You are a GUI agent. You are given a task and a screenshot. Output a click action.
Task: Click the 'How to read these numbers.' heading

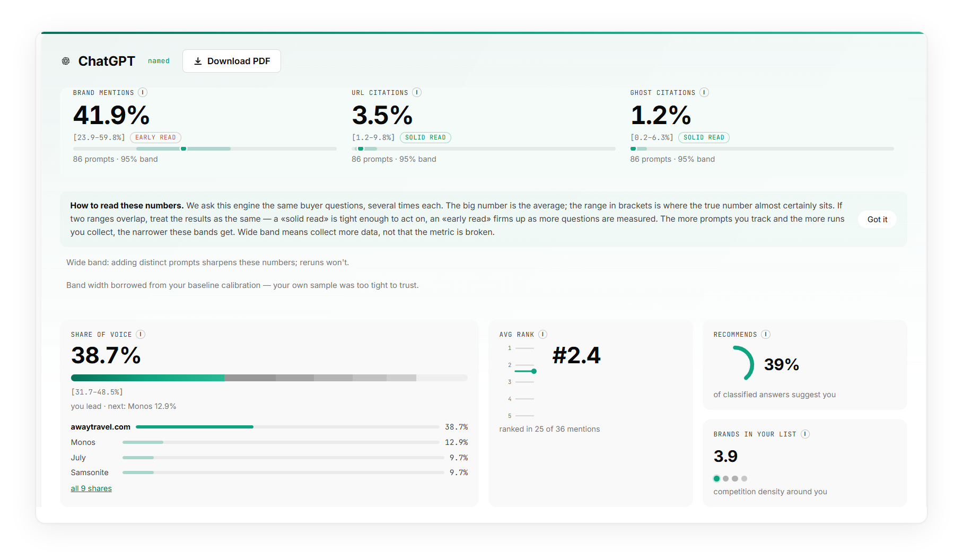[x=127, y=206]
